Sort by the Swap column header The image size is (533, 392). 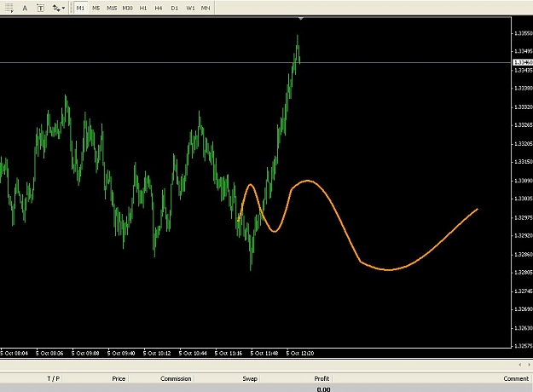(250, 378)
